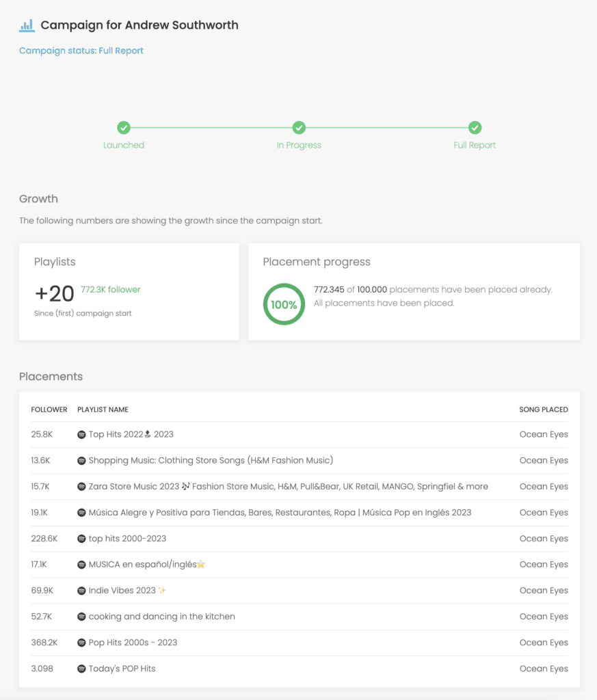Image resolution: width=597 pixels, height=700 pixels.
Task: Click Spotify icon beside Música Alegre y Positiva
Action: [x=81, y=513]
